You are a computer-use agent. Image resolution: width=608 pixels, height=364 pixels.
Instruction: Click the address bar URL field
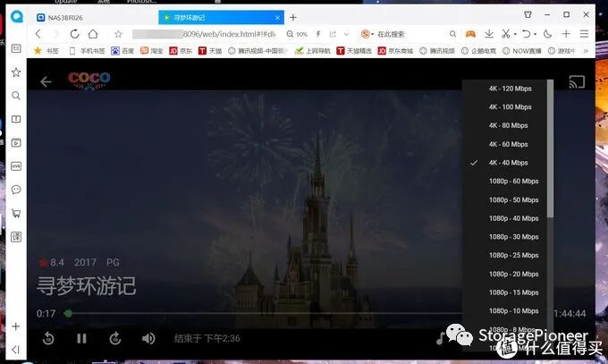pyautogui.click(x=204, y=34)
